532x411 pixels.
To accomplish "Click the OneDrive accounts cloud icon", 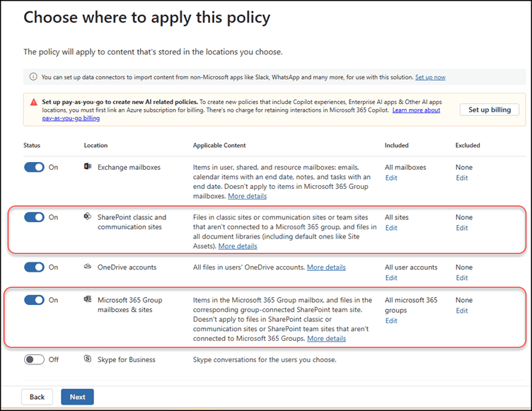I will click(88, 267).
